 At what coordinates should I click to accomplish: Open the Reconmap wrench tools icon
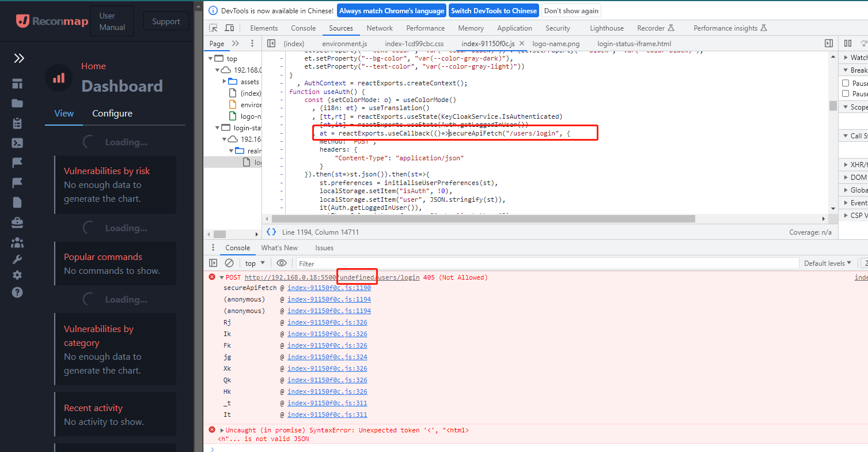(x=17, y=259)
